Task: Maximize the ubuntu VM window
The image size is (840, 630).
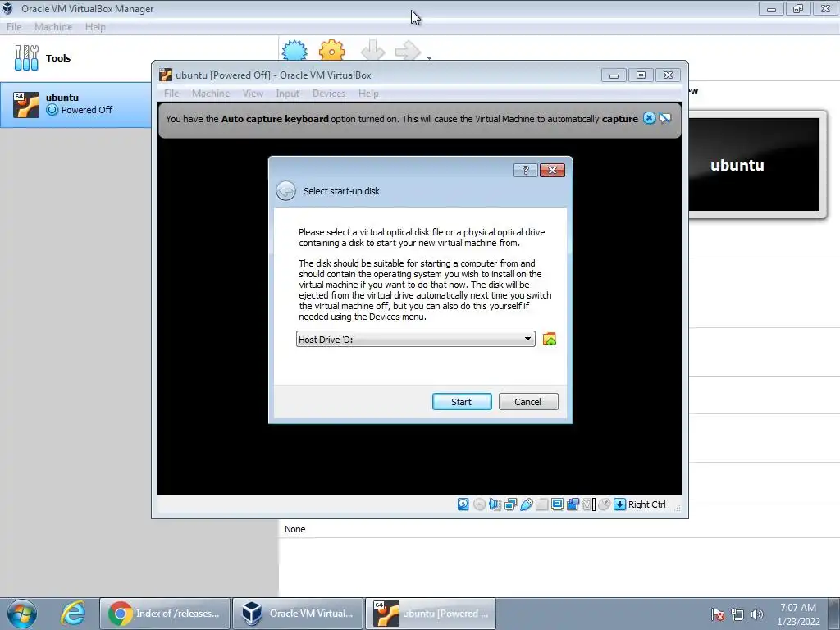Action: click(641, 75)
